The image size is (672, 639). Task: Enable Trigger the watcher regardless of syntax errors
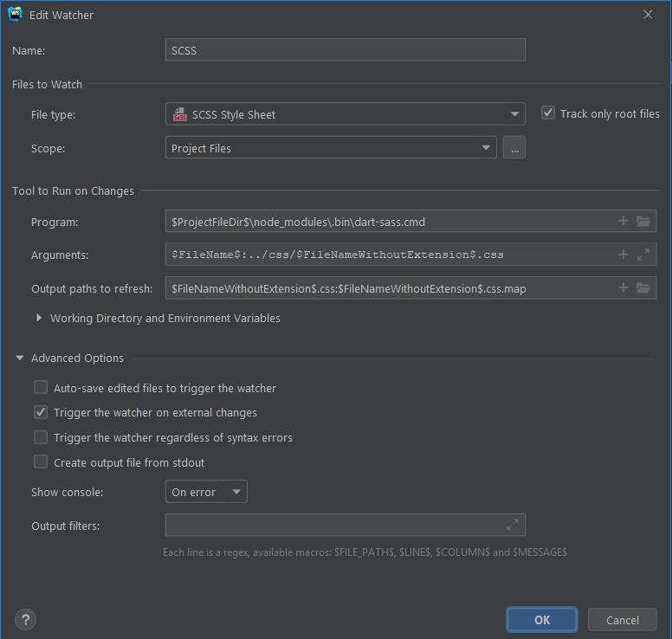tap(41, 438)
